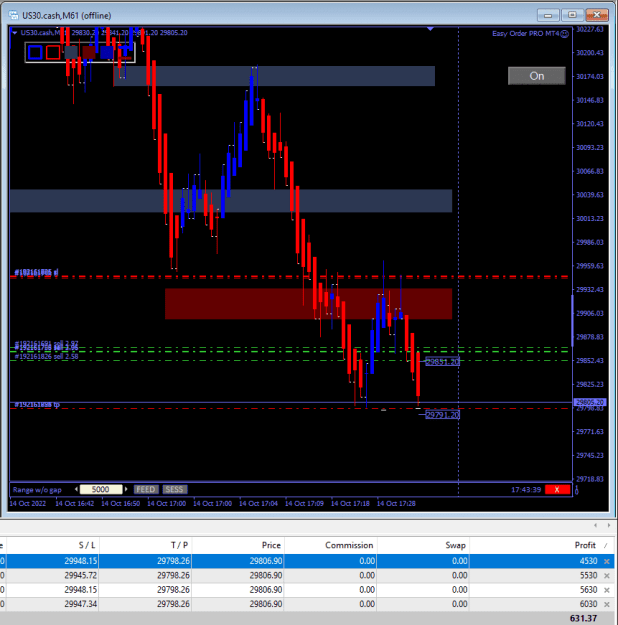
Task: Toggle the SESS button
Action: 175,489
